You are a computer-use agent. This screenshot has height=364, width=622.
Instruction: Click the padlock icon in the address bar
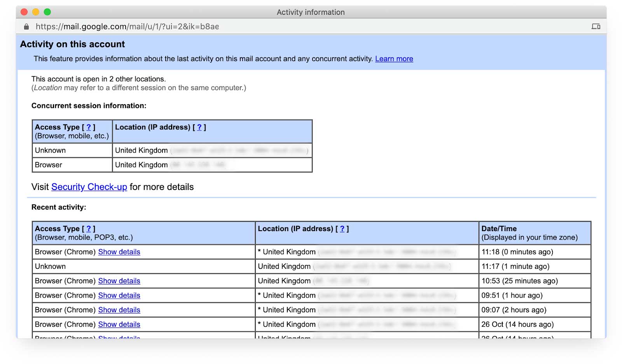26,26
